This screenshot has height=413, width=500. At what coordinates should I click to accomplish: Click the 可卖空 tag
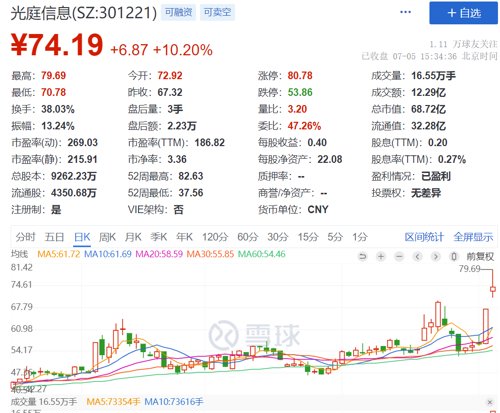217,13
